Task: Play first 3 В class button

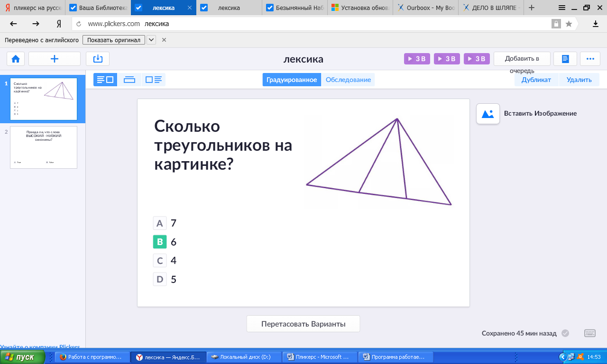Action: tap(417, 59)
